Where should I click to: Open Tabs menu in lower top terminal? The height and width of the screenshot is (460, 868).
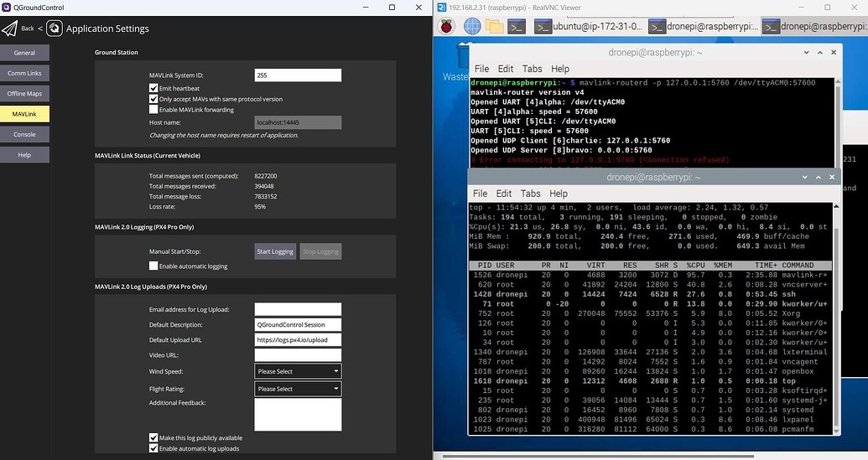pyautogui.click(x=530, y=194)
